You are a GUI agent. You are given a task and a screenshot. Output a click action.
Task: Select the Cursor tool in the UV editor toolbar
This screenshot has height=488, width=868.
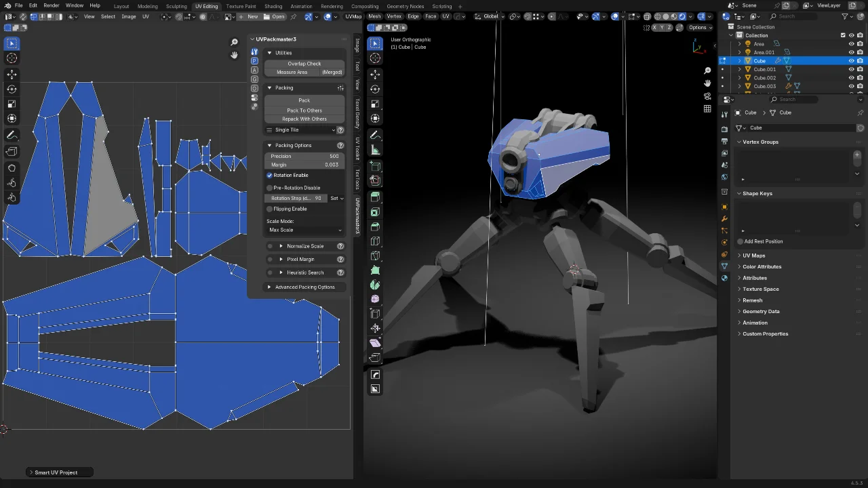[x=12, y=58]
